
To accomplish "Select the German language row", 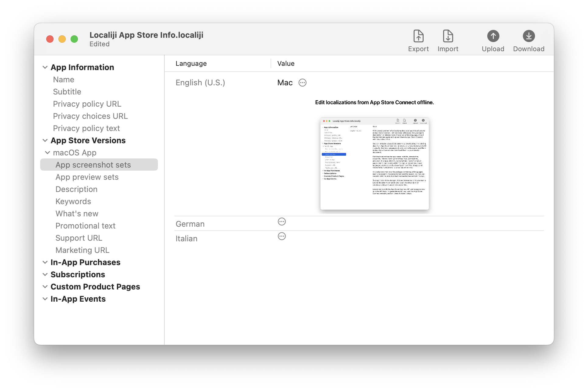I will pyautogui.click(x=190, y=224).
